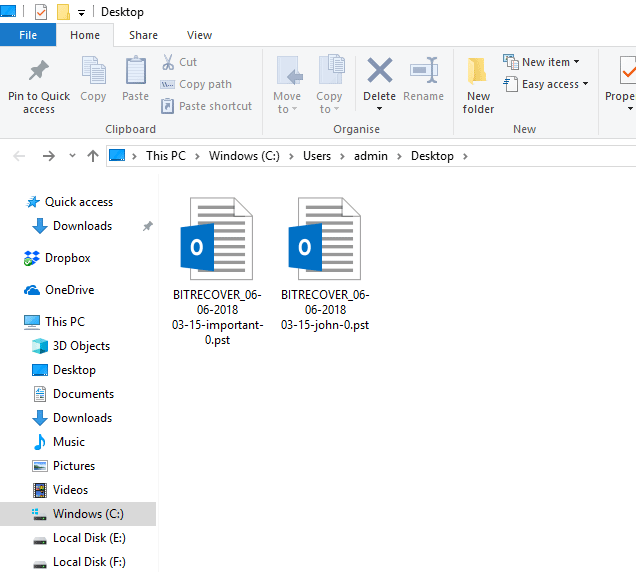Click This PC in address bar
The width and height of the screenshot is (636, 572).
166,156
